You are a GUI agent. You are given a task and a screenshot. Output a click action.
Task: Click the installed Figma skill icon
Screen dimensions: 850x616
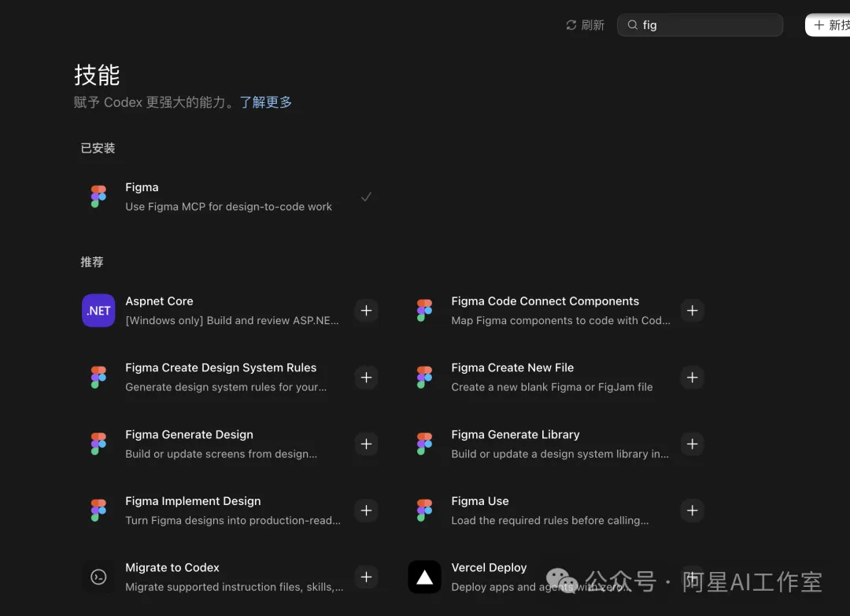pyautogui.click(x=98, y=197)
